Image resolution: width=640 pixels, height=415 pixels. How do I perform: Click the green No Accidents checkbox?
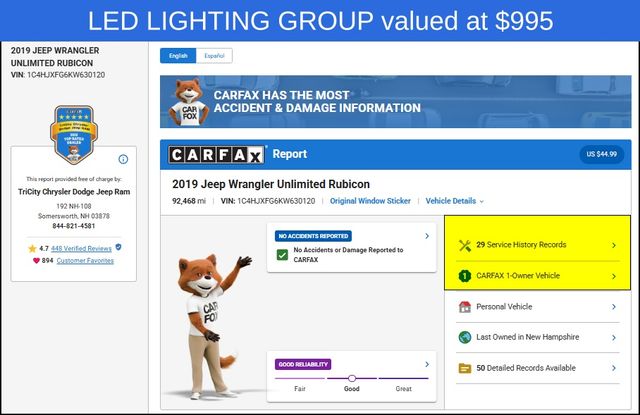coord(282,255)
